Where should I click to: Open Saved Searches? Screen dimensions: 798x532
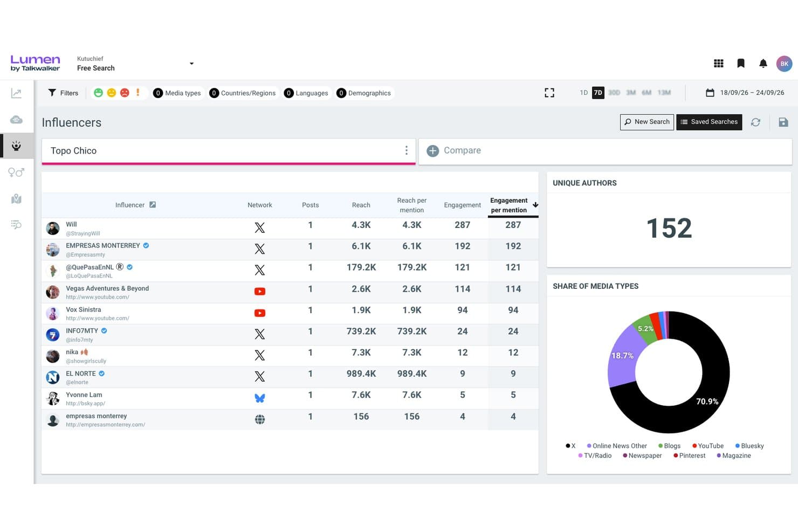pyautogui.click(x=709, y=122)
